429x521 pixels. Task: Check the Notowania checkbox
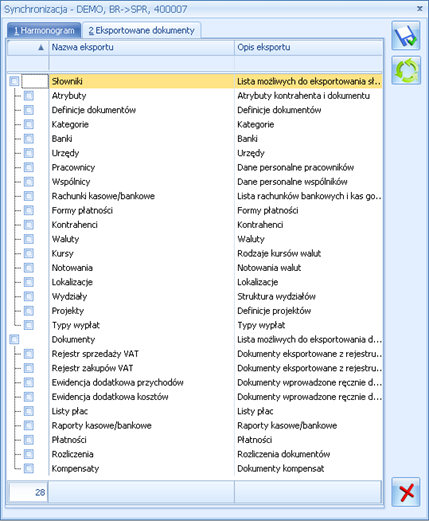(x=29, y=268)
